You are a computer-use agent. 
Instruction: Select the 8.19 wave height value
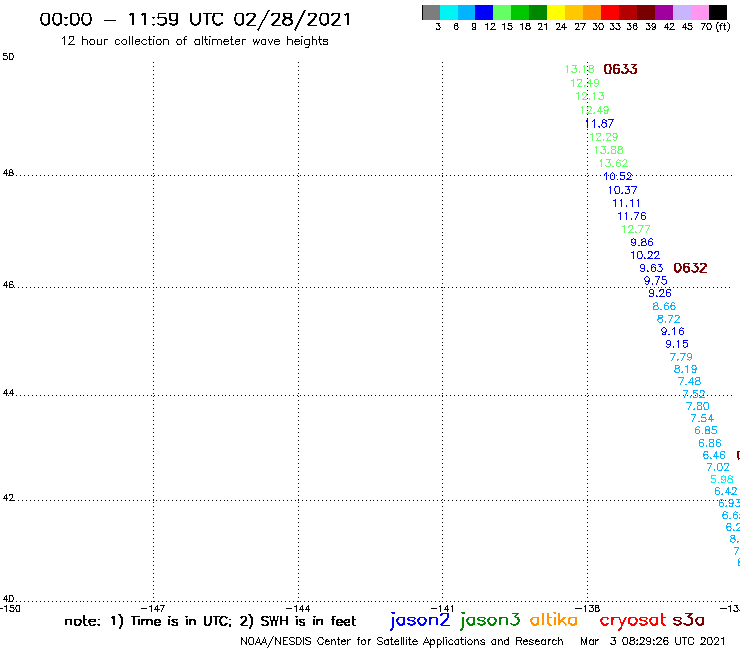tap(686, 370)
